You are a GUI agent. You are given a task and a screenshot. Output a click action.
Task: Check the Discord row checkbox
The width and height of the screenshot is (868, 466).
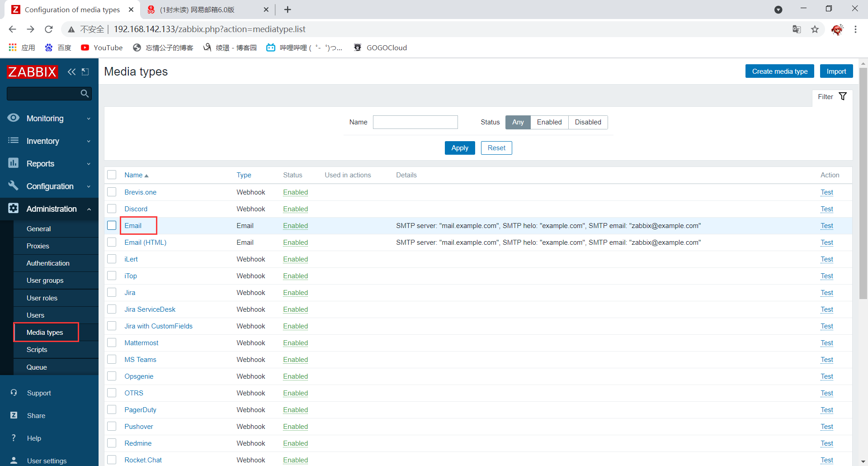coord(112,209)
